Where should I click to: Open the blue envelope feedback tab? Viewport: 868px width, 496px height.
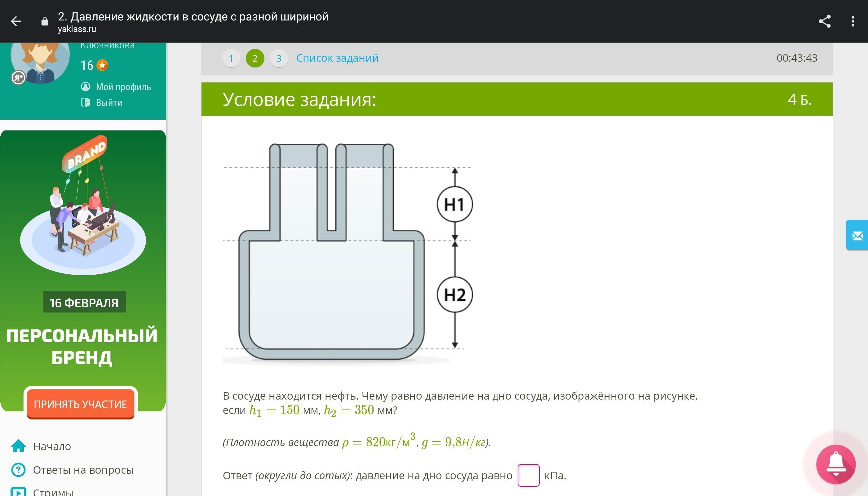pos(857,235)
